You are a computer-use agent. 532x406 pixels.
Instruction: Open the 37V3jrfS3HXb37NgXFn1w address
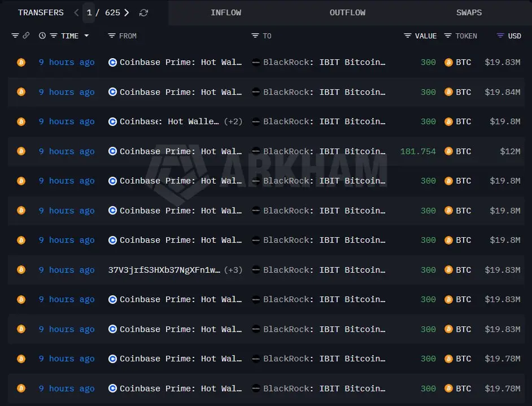click(164, 270)
